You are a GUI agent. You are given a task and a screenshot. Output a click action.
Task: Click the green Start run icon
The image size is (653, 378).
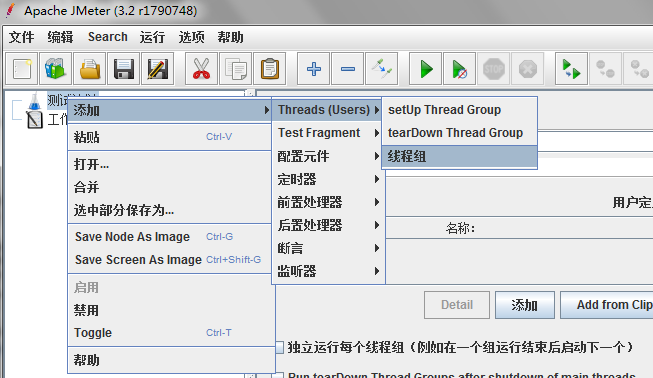(x=426, y=69)
